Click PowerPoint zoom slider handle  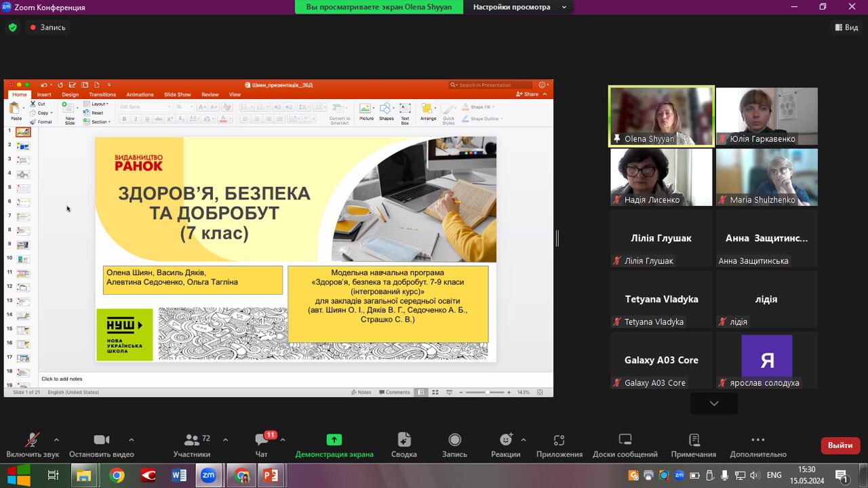pos(487,392)
